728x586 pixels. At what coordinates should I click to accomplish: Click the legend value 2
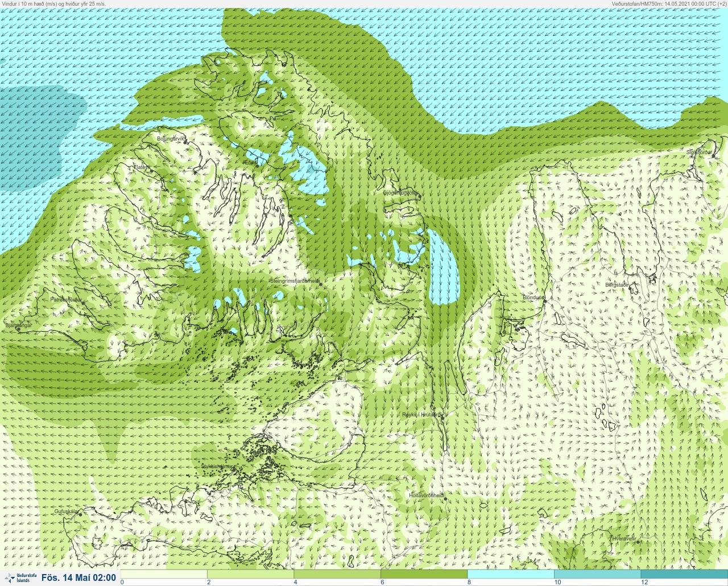[209, 582]
